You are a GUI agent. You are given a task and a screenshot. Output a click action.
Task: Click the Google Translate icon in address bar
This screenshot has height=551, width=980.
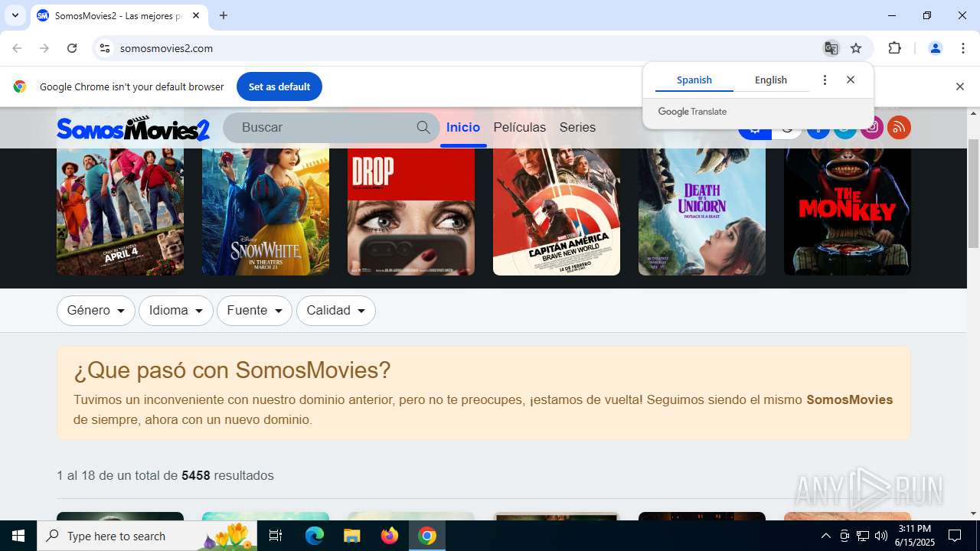click(831, 48)
